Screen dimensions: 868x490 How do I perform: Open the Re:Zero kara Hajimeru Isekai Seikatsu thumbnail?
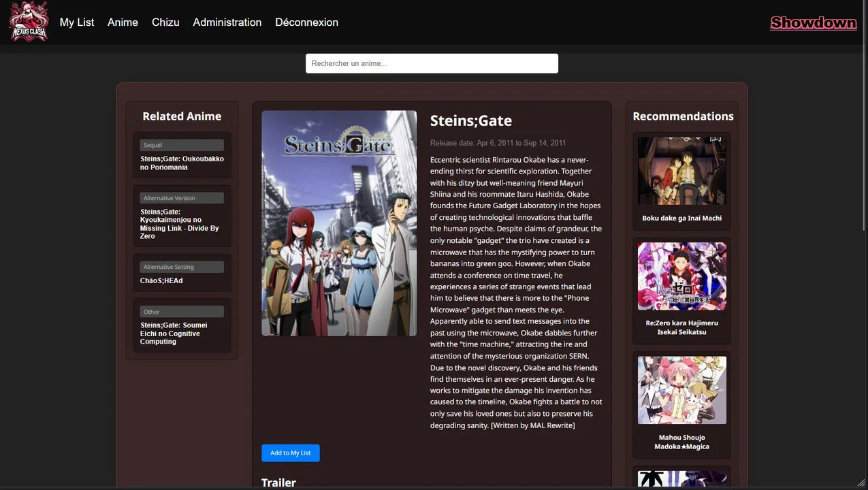tap(682, 276)
